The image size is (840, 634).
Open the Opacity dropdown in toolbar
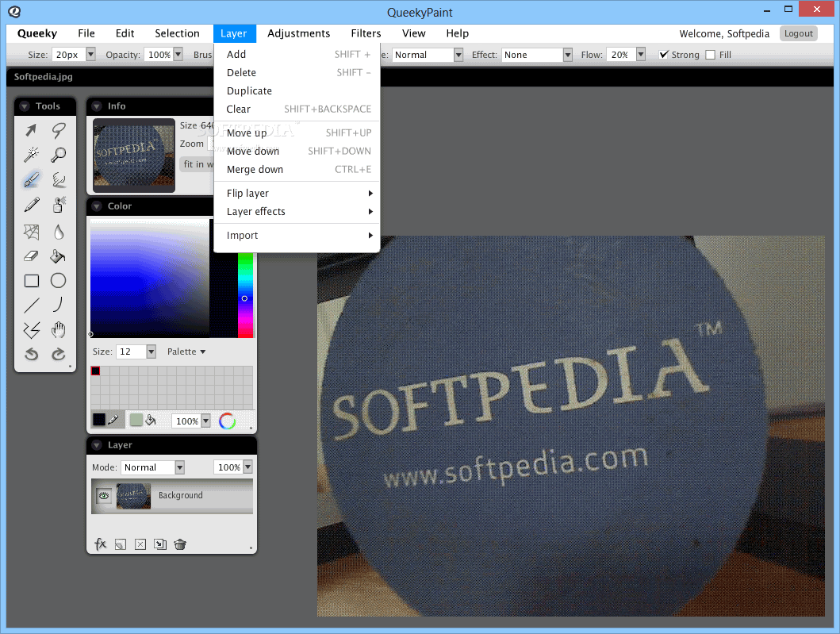click(178, 55)
